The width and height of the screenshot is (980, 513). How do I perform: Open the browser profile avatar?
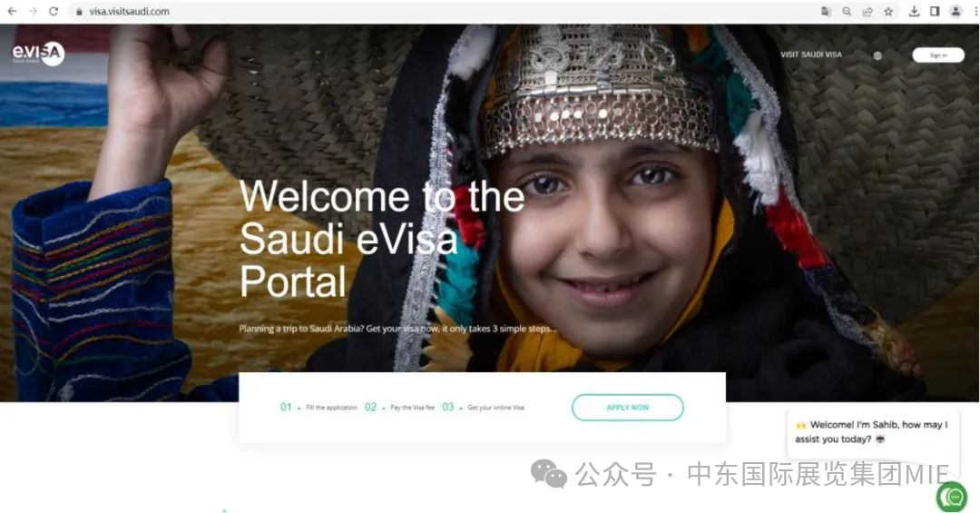955,11
